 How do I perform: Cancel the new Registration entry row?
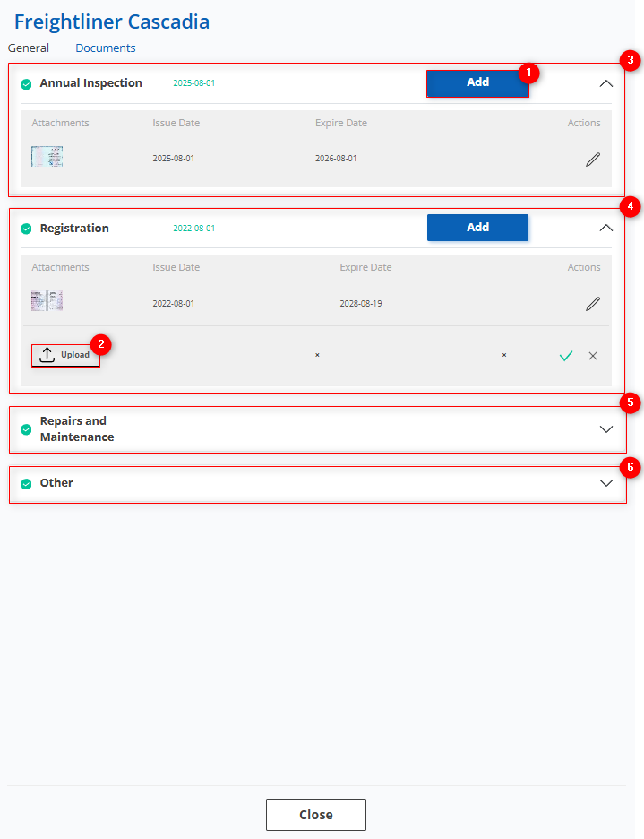tap(593, 356)
